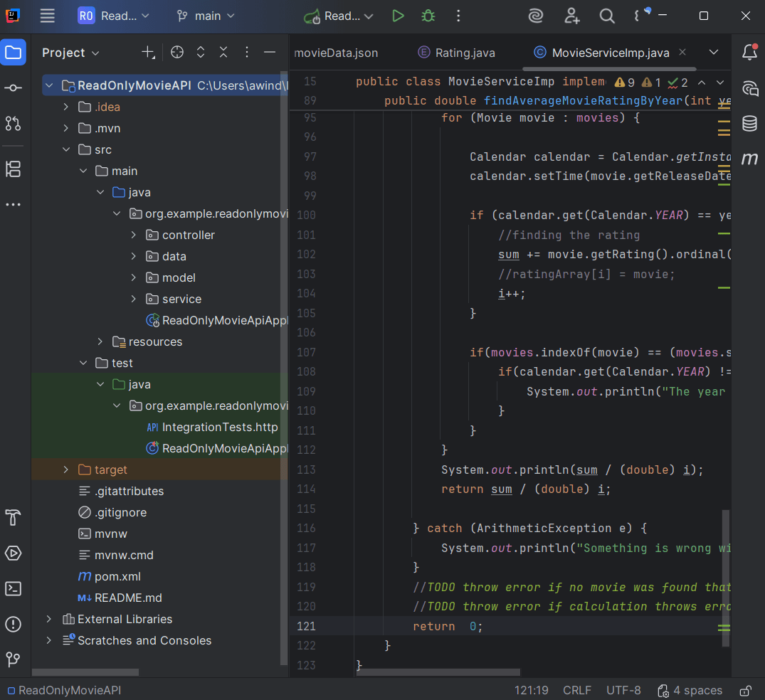The image size is (765, 700).
Task: Open the Commit tool window
Action: click(14, 87)
